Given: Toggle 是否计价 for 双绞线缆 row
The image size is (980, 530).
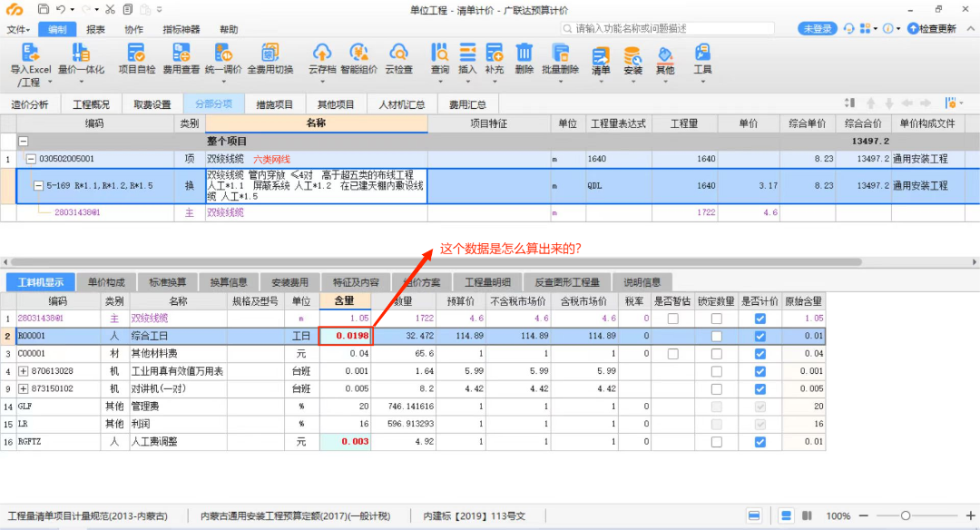Looking at the screenshot, I should [x=760, y=319].
